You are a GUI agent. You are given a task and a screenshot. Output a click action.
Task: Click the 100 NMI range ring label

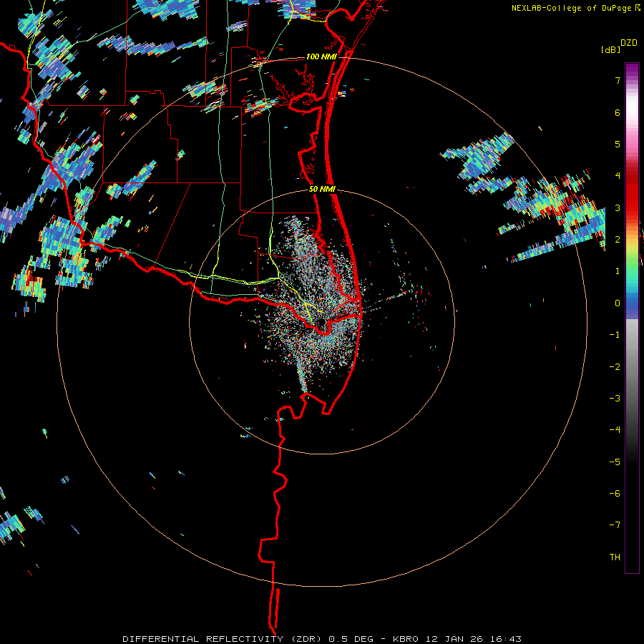click(321, 57)
